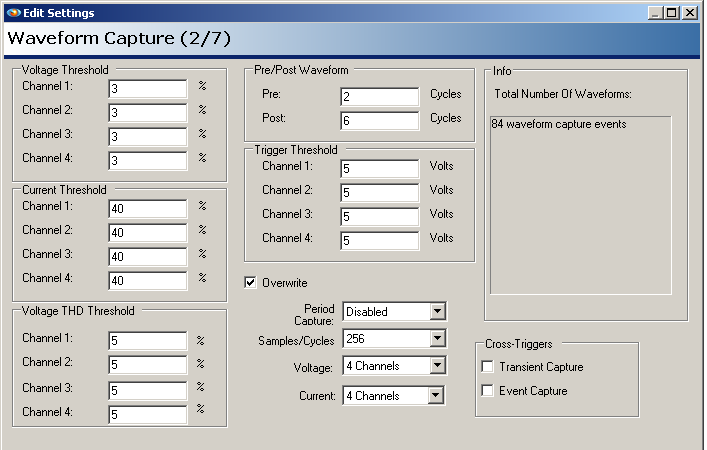Edit Voltage Threshold Channel 1 field

point(147,88)
